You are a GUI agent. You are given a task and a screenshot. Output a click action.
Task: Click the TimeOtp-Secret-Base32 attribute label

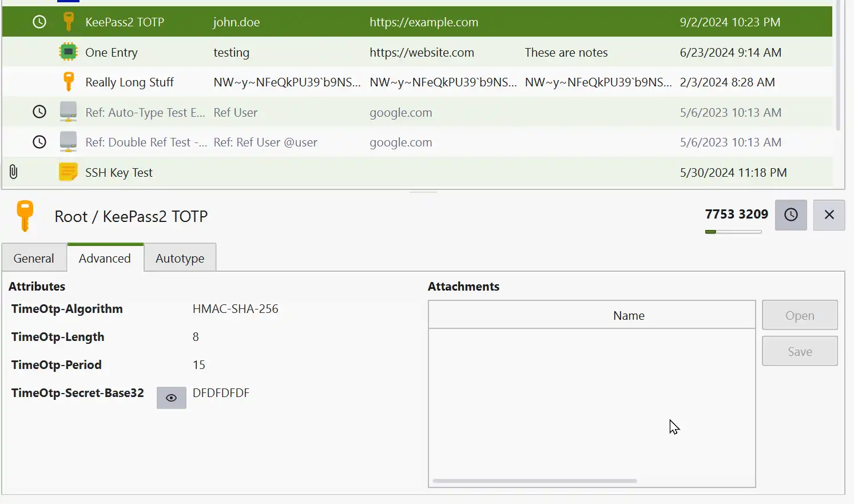77,392
